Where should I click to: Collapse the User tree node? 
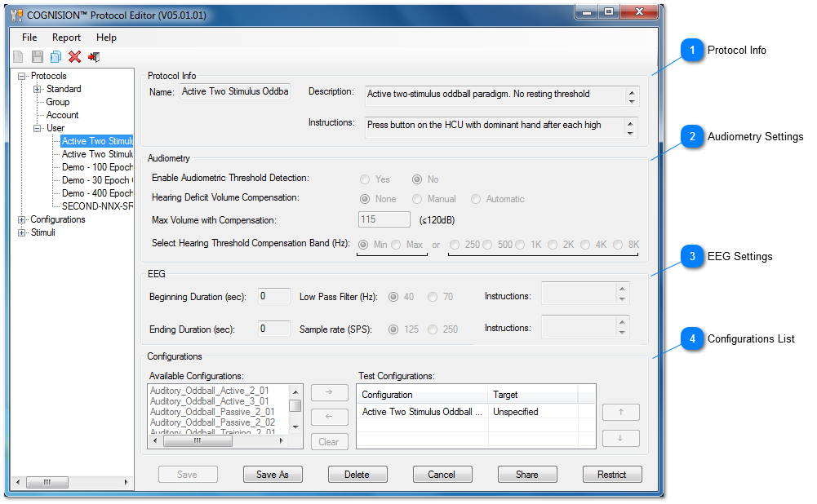pyautogui.click(x=38, y=128)
